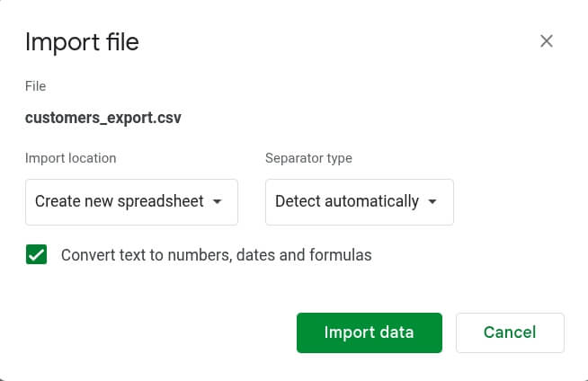Toggle the Convert text to numbers, dates and formulas label
588x381 pixels.
click(x=217, y=255)
